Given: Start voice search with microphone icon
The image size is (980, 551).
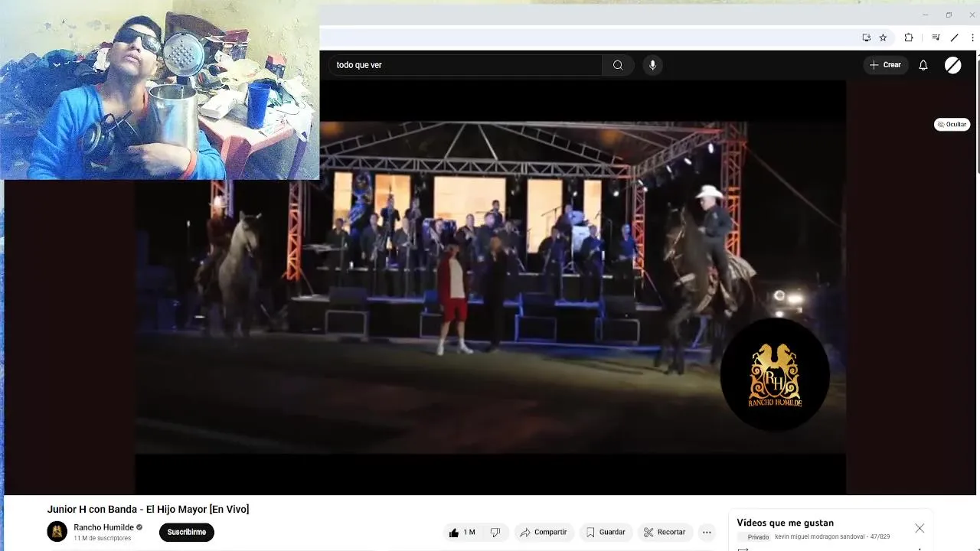Looking at the screenshot, I should pyautogui.click(x=652, y=65).
